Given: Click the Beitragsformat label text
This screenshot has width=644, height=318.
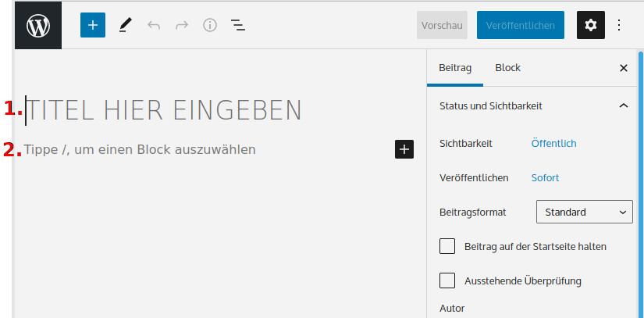Looking at the screenshot, I should [x=473, y=213].
